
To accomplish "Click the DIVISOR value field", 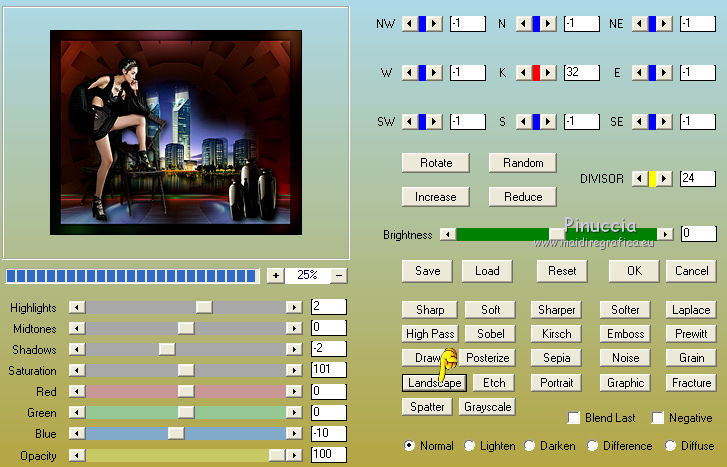I will [698, 179].
